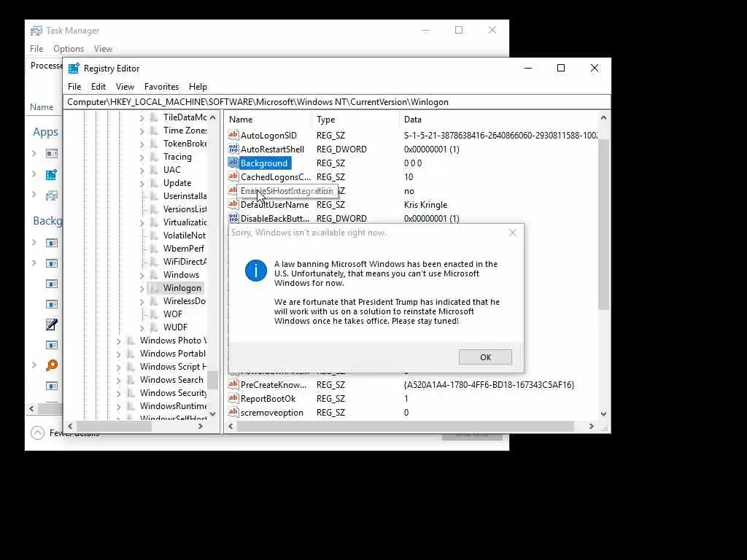Select the VolatileNotifications tree item
The image size is (747, 560).
tap(185, 236)
